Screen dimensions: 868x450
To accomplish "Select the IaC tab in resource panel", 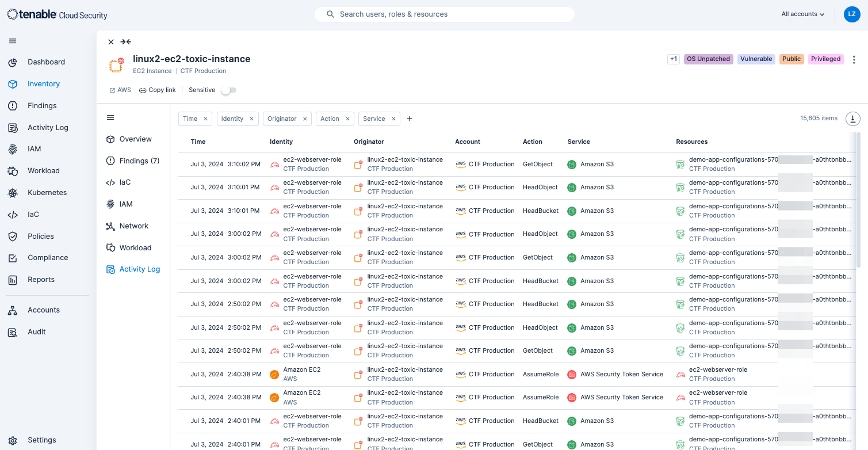I will coord(125,182).
